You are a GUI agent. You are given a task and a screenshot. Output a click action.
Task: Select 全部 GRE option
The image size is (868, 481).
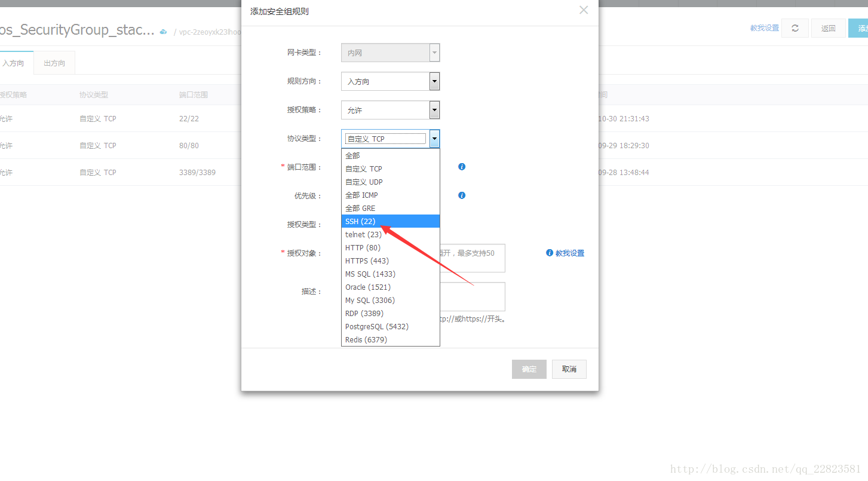(x=391, y=208)
